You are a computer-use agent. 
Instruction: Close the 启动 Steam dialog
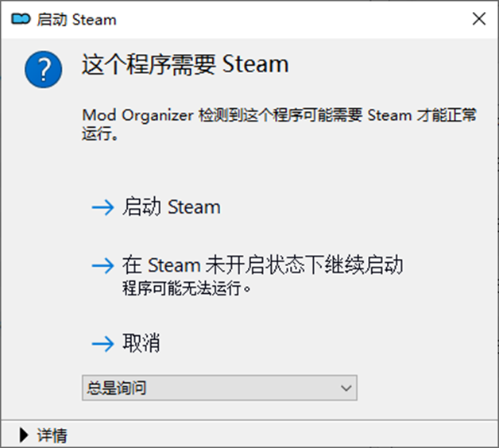pos(479,19)
